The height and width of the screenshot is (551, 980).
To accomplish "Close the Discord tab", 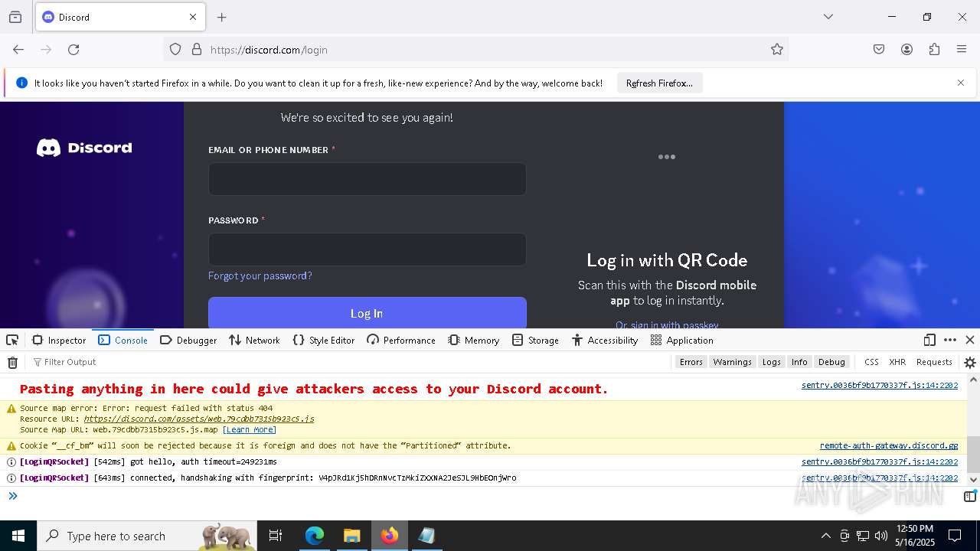I will (x=193, y=17).
